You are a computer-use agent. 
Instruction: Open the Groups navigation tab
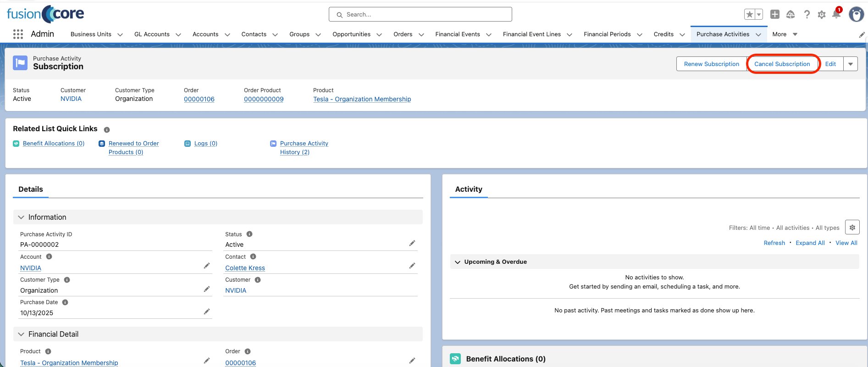pos(299,34)
